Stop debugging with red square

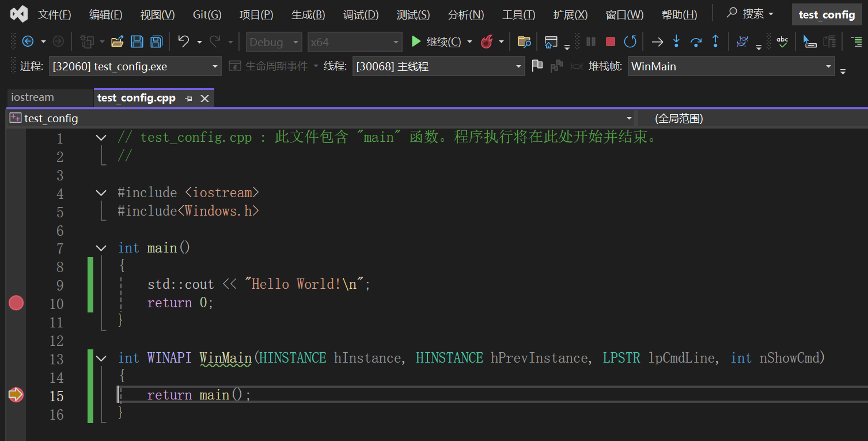coord(611,42)
